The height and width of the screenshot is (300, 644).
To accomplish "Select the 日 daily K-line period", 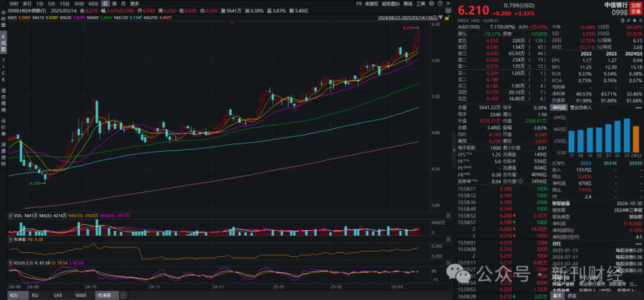I will [x=105, y=3].
